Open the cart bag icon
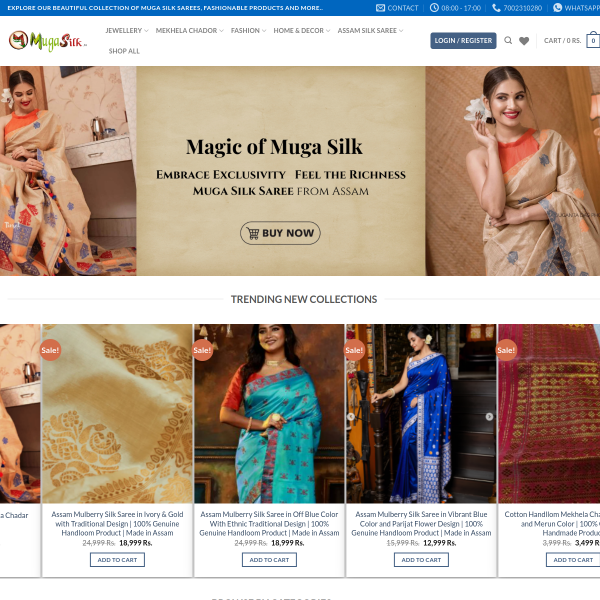Screen dimensions: 600x600 [593, 40]
